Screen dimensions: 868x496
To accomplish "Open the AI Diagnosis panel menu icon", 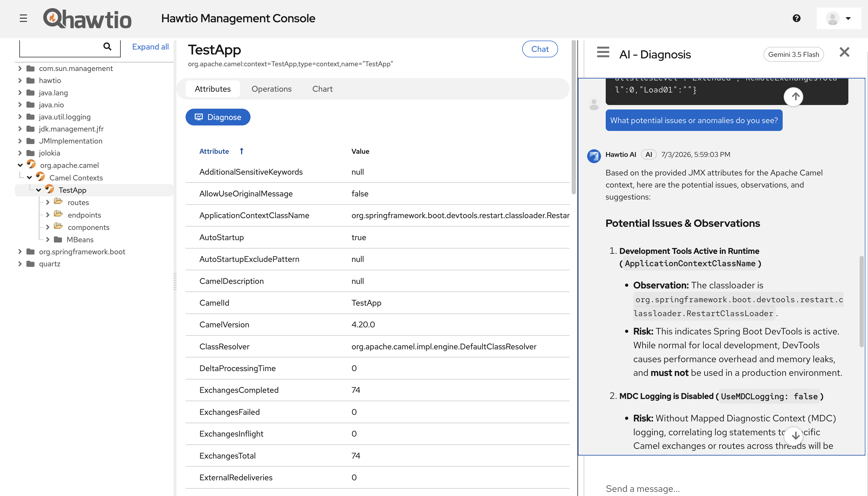I will tap(603, 52).
